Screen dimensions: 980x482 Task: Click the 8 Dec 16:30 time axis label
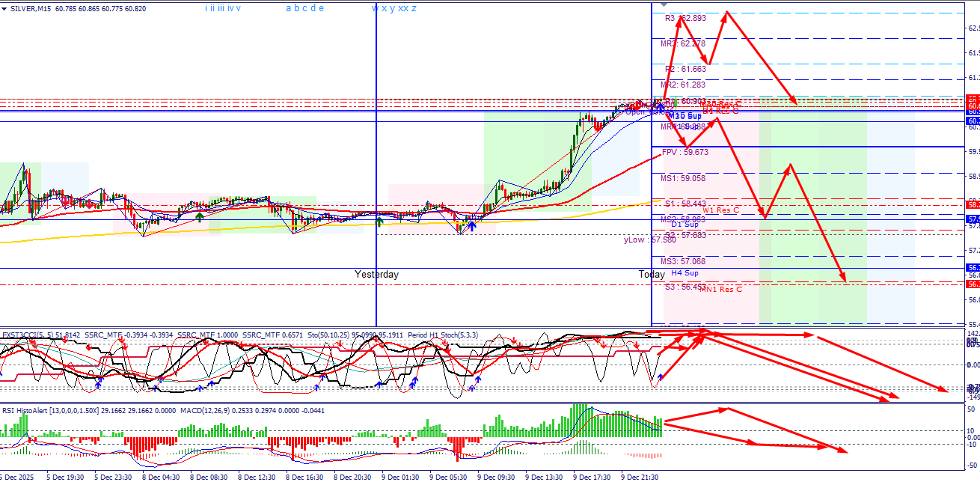point(304,476)
